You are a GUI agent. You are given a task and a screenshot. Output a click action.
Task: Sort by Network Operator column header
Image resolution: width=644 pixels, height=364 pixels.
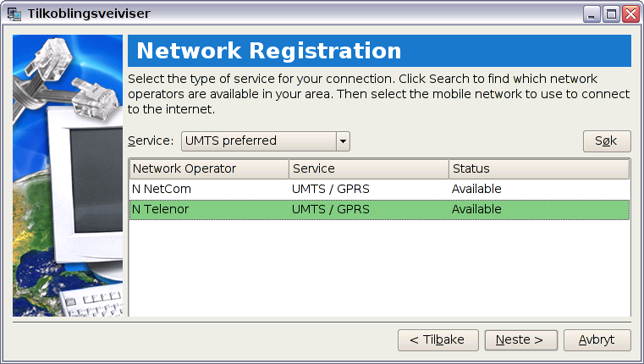(210, 168)
